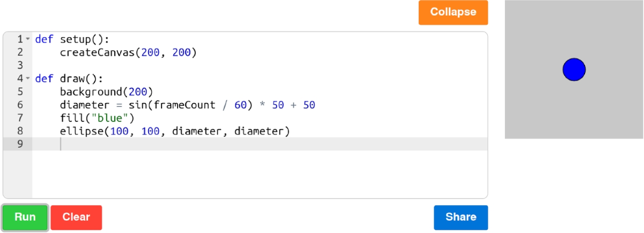Click the background(200) call on line 5
The width and height of the screenshot is (644, 233).
[107, 91]
